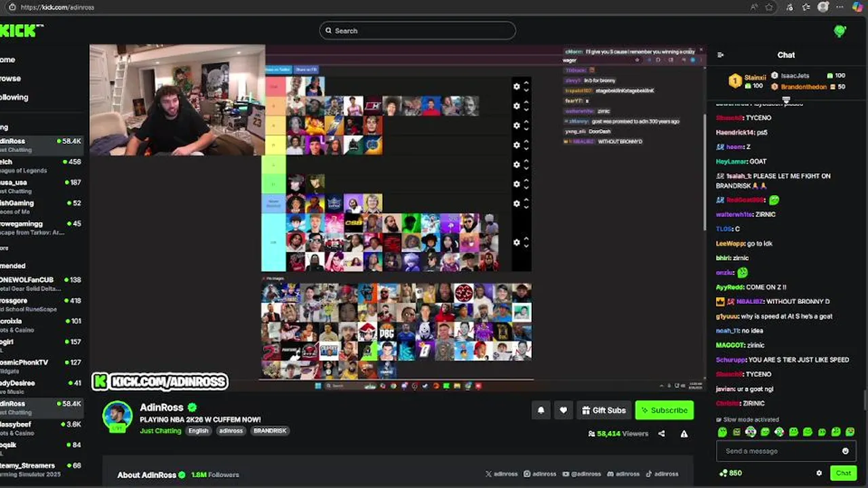This screenshot has height=488, width=868.
Task: Click the green Subscribe button
Action: (664, 410)
